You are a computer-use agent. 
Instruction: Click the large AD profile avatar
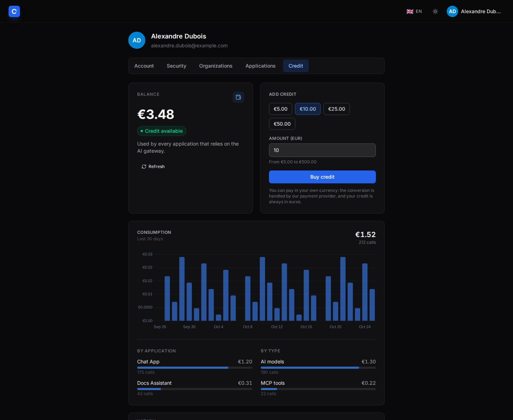[x=137, y=40]
